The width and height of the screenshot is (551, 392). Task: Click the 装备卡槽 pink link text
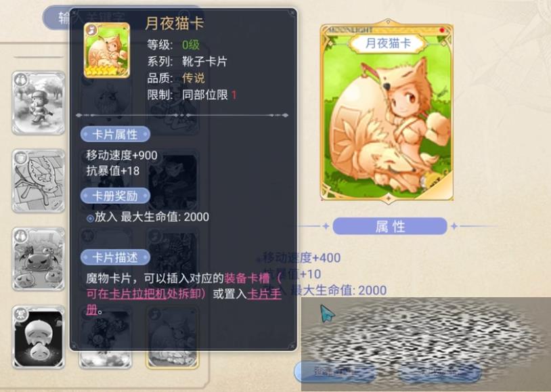246,278
